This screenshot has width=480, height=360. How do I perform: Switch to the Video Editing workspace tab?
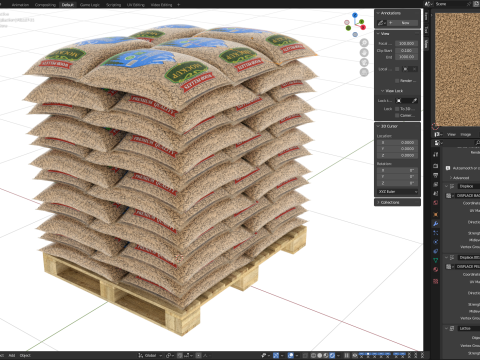click(x=161, y=5)
